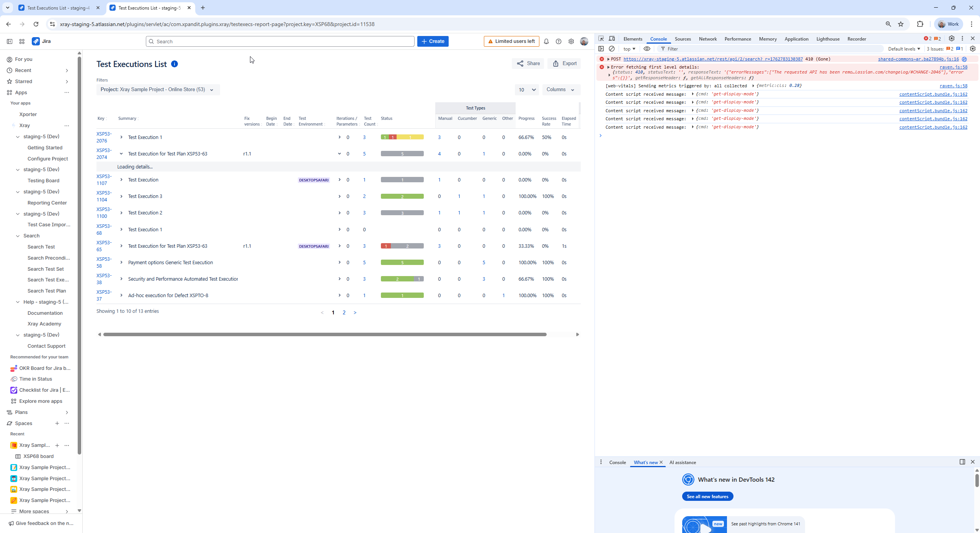Expand the Test Execution 3 row

click(x=121, y=196)
